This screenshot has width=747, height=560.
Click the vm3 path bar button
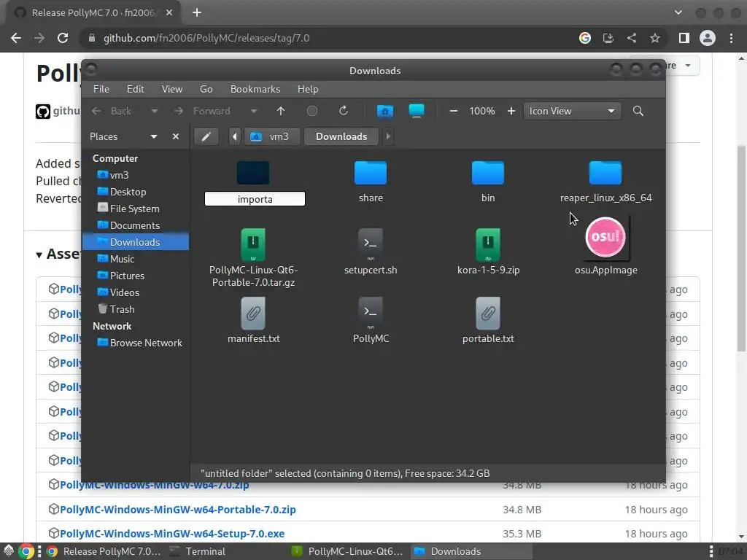[x=273, y=136]
